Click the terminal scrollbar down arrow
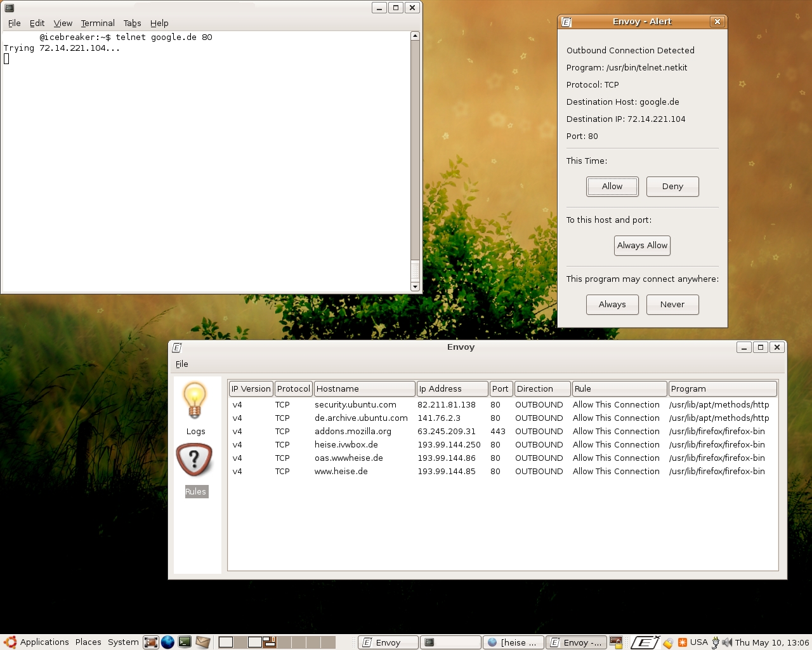Image resolution: width=812 pixels, height=650 pixels. tap(415, 286)
